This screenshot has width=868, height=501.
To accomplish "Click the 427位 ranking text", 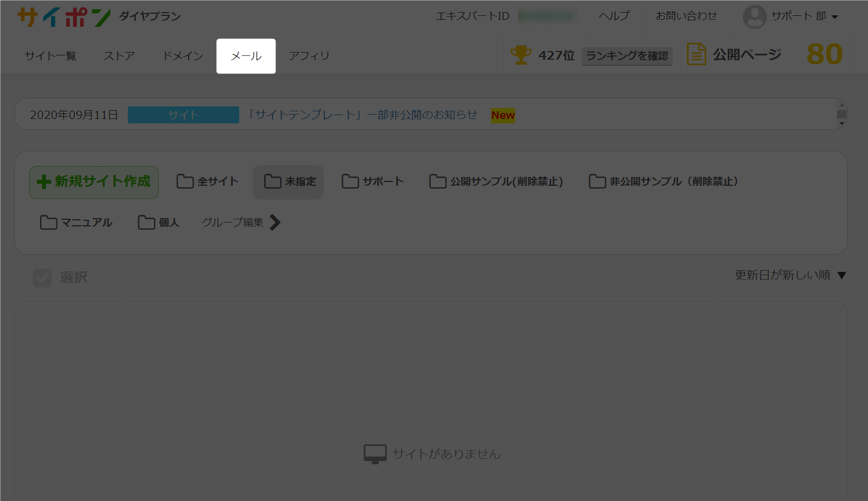I will pos(556,55).
